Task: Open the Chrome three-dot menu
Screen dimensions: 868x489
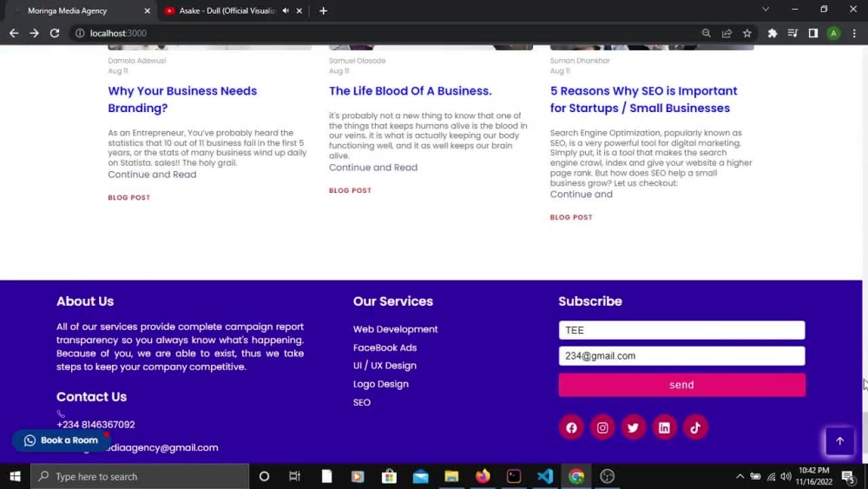Action: (x=854, y=33)
